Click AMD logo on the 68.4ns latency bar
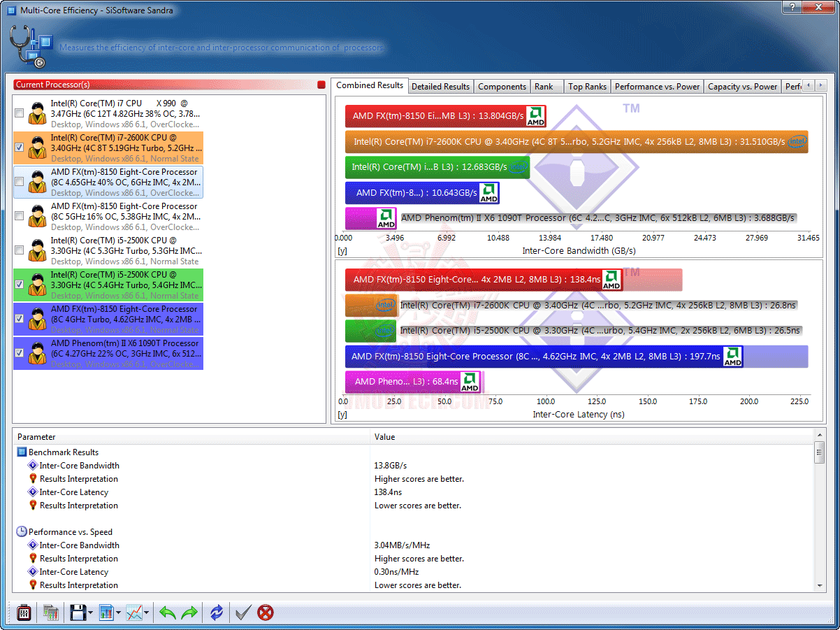Viewport: 840px width, 630px height. coord(470,382)
